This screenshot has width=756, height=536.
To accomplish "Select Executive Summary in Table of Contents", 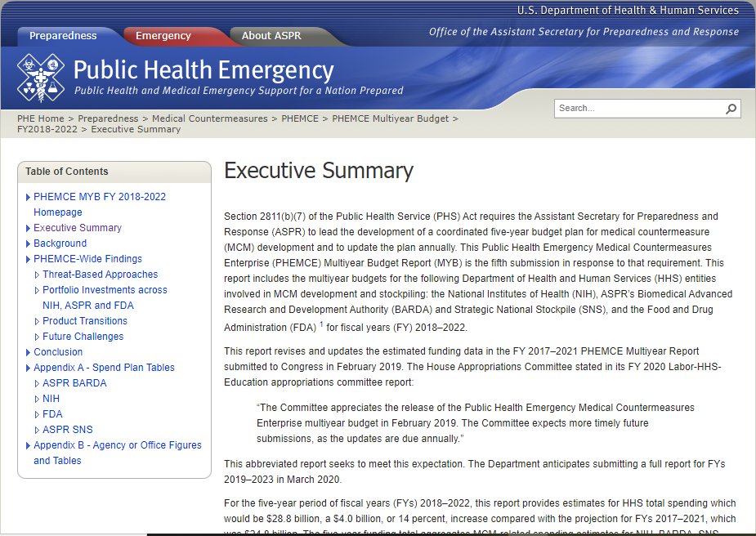I will pos(78,227).
